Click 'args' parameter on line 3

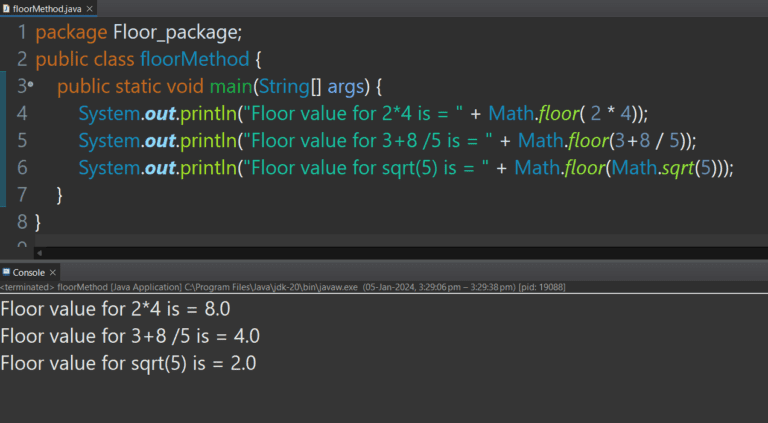coord(345,88)
